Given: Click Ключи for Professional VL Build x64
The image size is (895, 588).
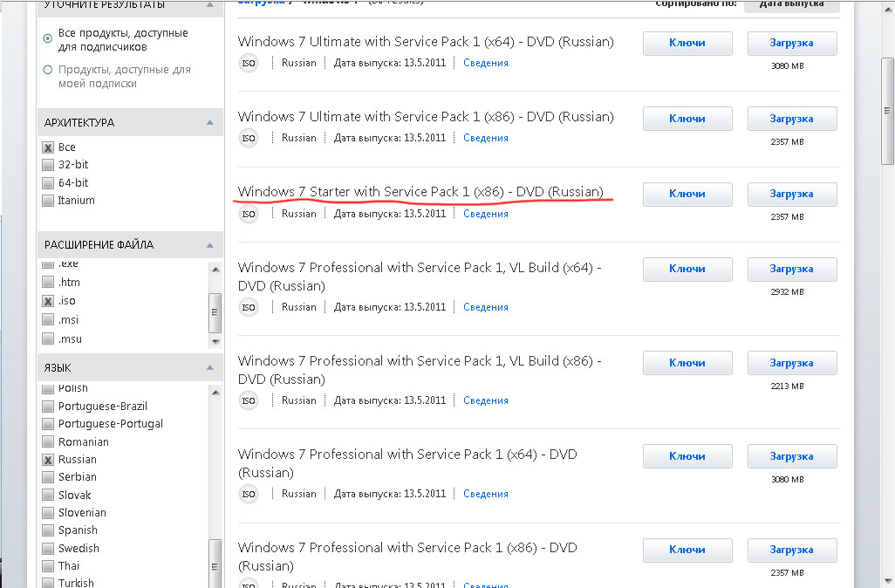Looking at the screenshot, I should [687, 269].
